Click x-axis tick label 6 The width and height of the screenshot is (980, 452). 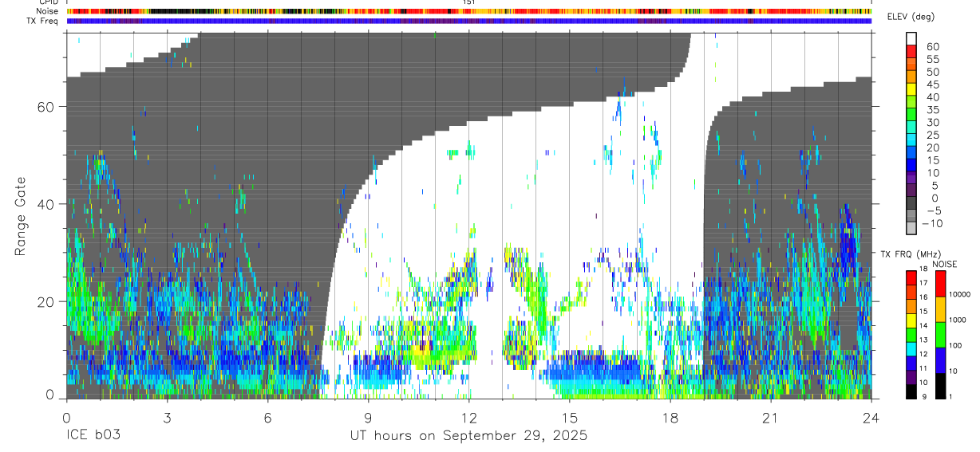click(267, 418)
